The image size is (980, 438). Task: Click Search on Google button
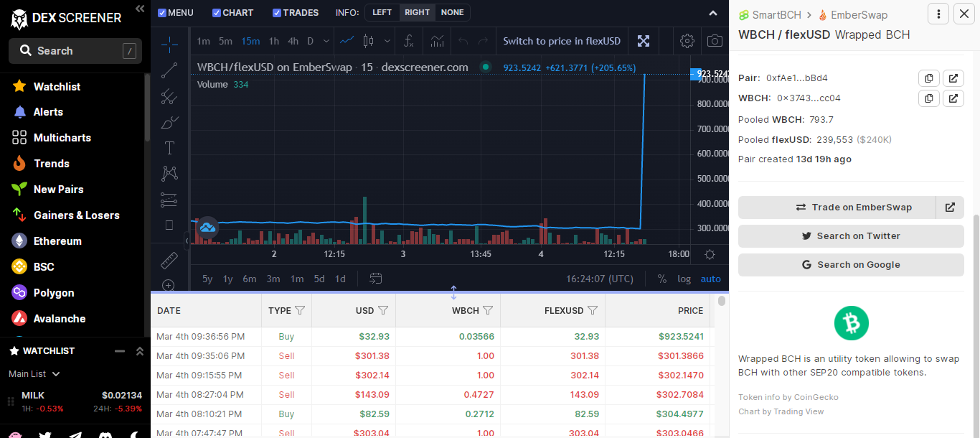point(851,265)
